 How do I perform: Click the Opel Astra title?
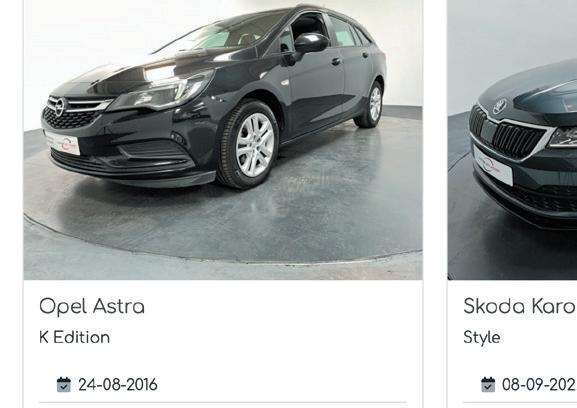click(92, 307)
